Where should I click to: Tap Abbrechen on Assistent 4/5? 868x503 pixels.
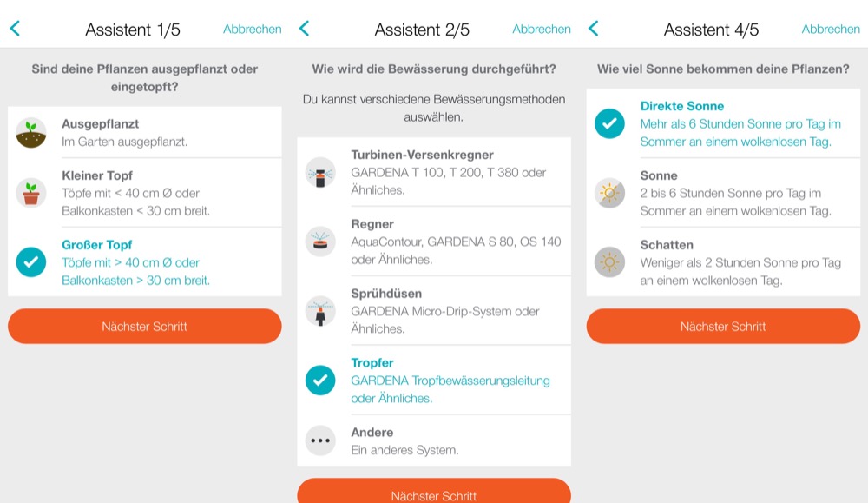point(831,29)
